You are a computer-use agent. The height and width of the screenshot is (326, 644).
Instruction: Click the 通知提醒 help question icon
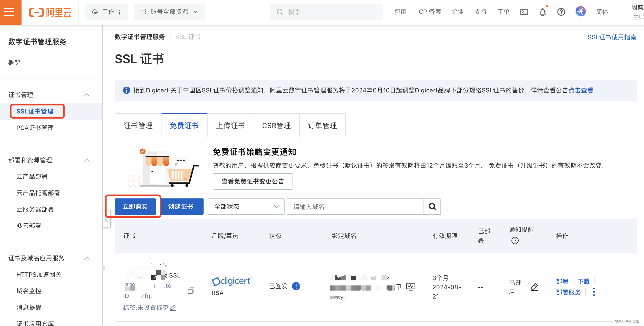pyautogui.click(x=515, y=241)
